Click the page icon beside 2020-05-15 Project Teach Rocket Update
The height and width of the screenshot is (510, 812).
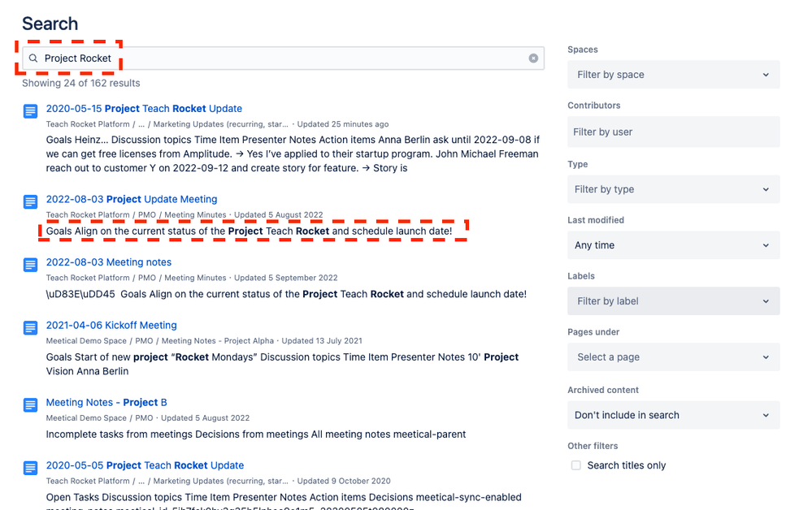coord(29,111)
